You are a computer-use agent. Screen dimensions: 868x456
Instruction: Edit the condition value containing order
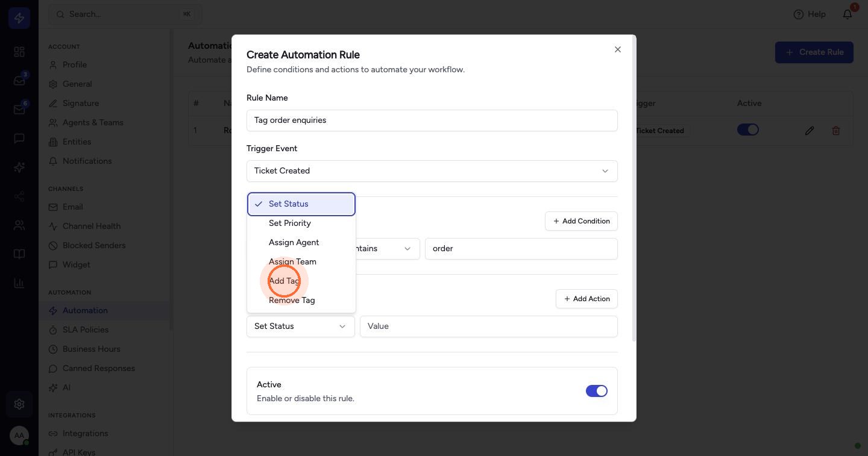(521, 248)
